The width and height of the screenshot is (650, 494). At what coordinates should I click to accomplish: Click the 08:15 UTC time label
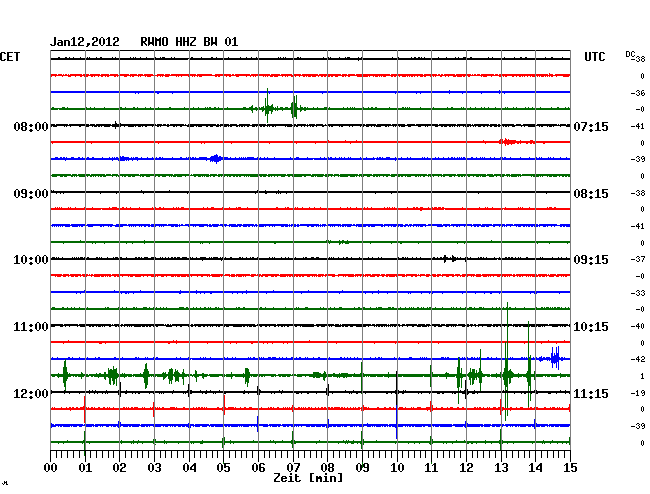(x=591, y=194)
